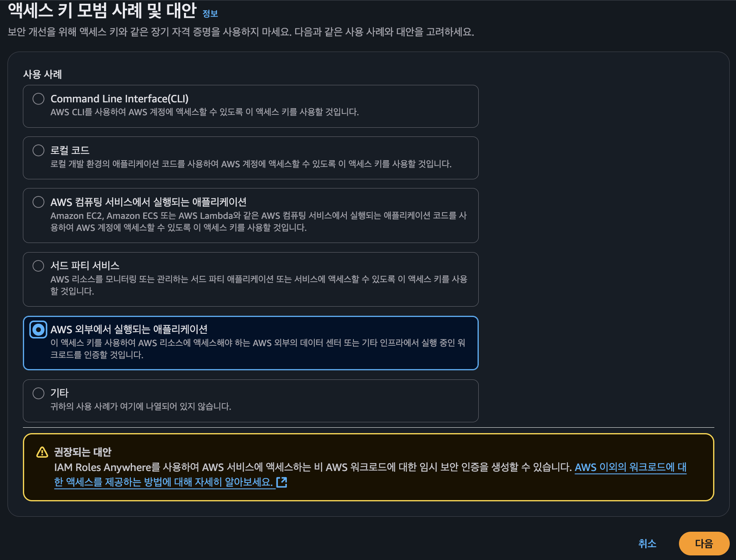Viewport: 736px width, 560px height.
Task: Open the 정보 info link
Action: (210, 13)
